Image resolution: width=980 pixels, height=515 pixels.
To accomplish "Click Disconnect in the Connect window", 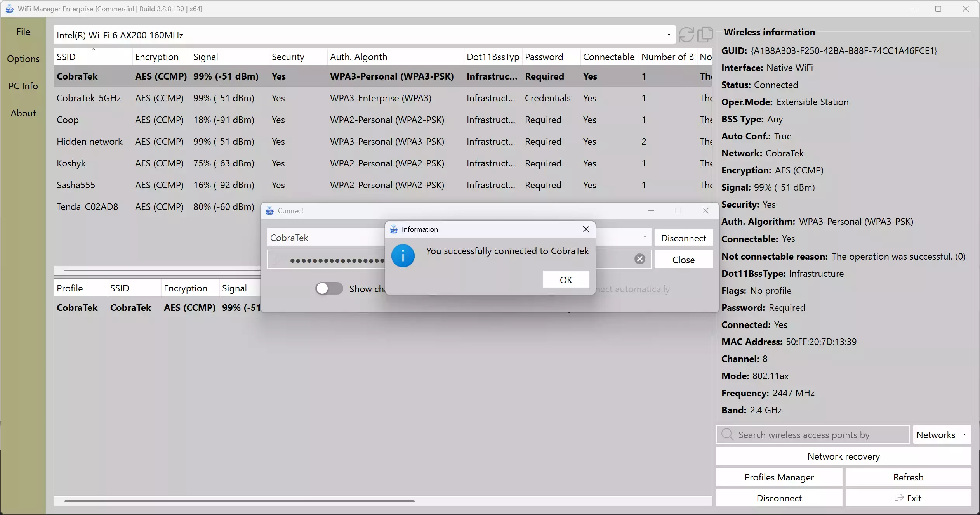I will (683, 238).
